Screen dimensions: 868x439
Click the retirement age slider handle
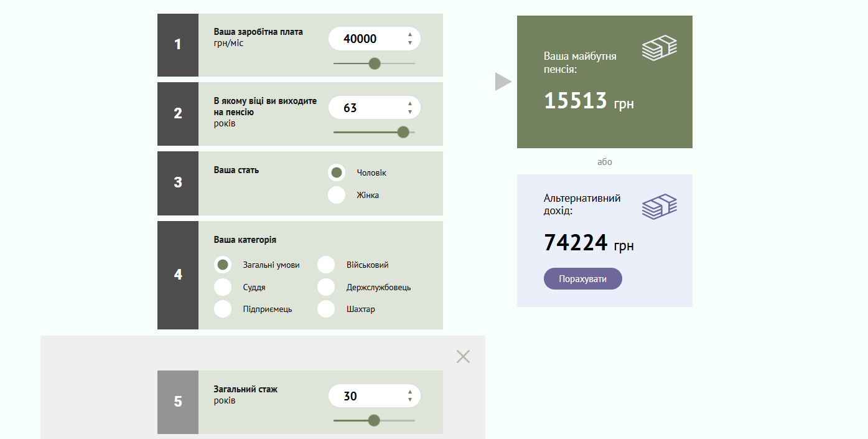point(403,132)
